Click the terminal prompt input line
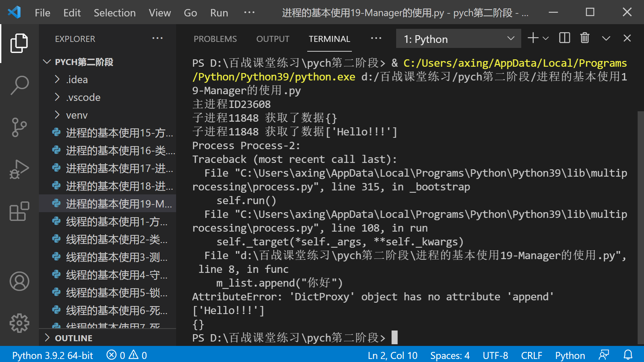The height and width of the screenshot is (362, 644). [294, 338]
